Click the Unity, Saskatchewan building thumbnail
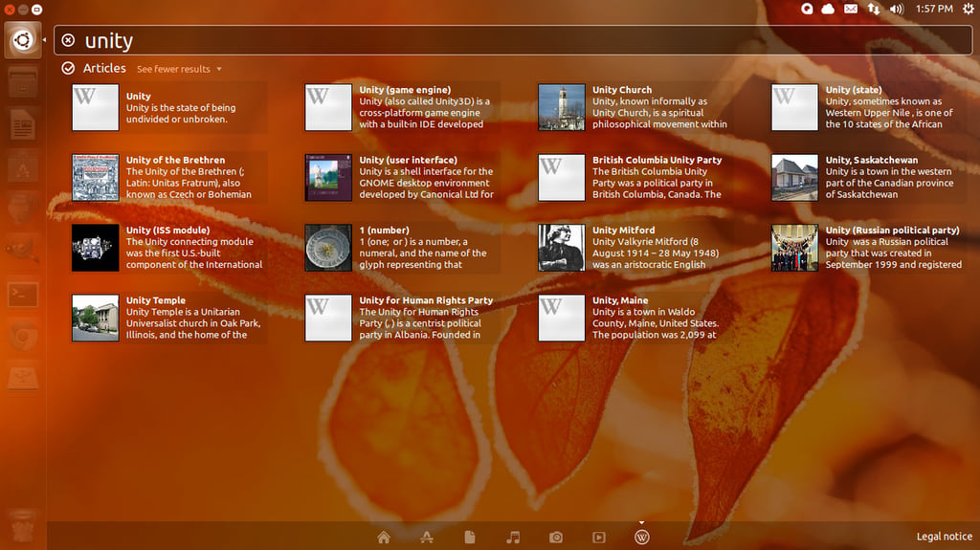The height and width of the screenshot is (550, 980). pos(794,178)
